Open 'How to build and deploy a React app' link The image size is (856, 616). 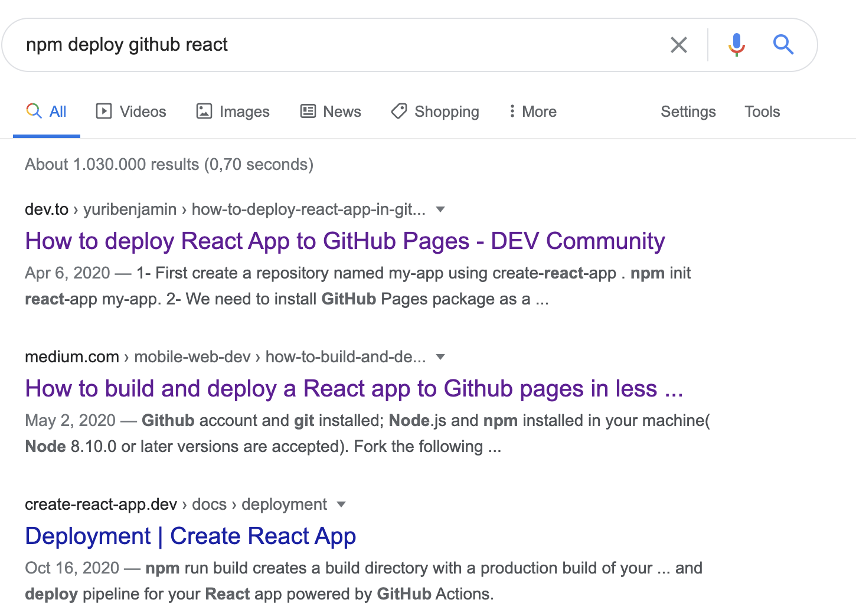(x=354, y=389)
